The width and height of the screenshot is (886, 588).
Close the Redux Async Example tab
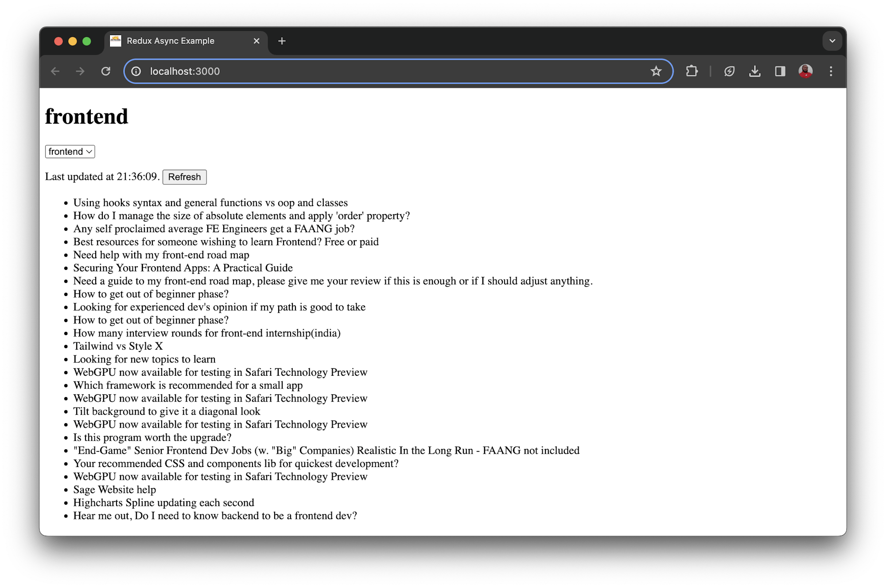pyautogui.click(x=256, y=41)
